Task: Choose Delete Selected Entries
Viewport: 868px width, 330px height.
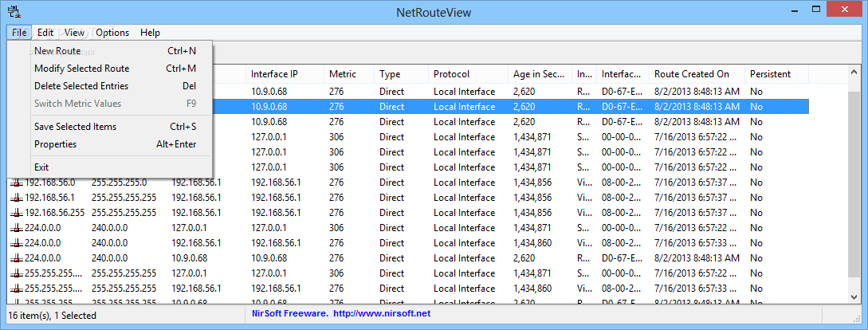Action: [x=110, y=86]
